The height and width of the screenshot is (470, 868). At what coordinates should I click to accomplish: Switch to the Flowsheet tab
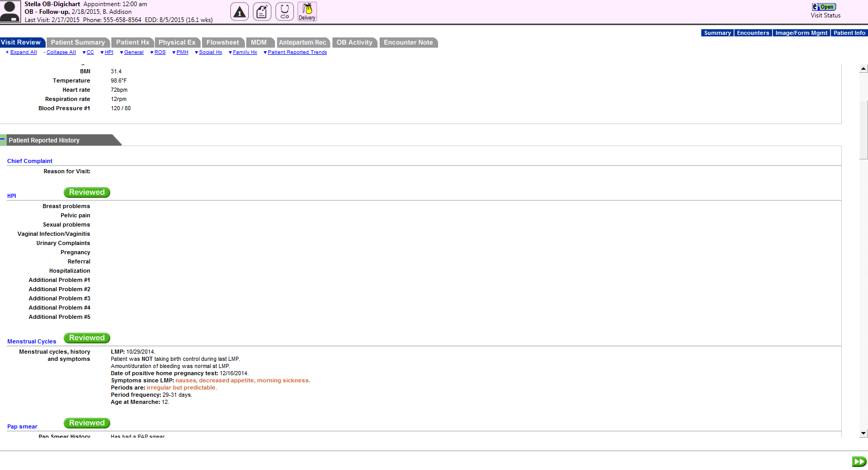click(x=223, y=43)
